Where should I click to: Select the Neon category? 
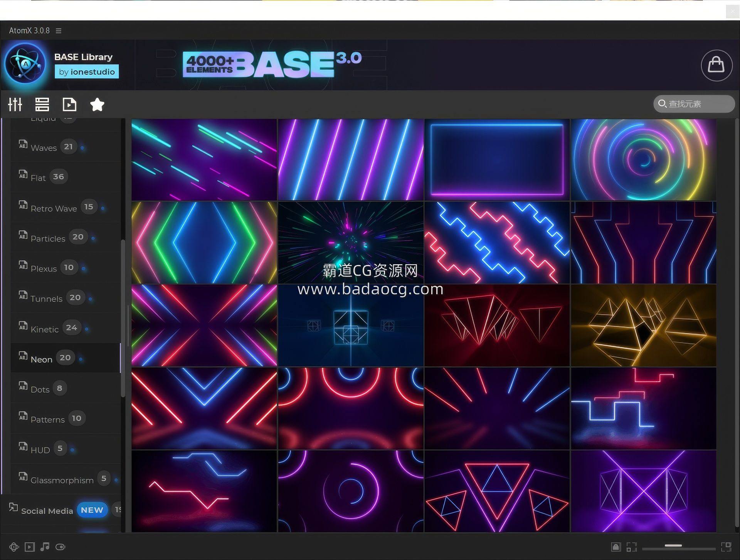click(x=66, y=358)
